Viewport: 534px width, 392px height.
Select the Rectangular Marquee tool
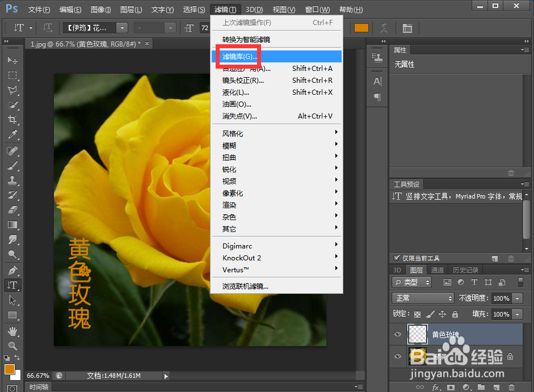point(12,75)
